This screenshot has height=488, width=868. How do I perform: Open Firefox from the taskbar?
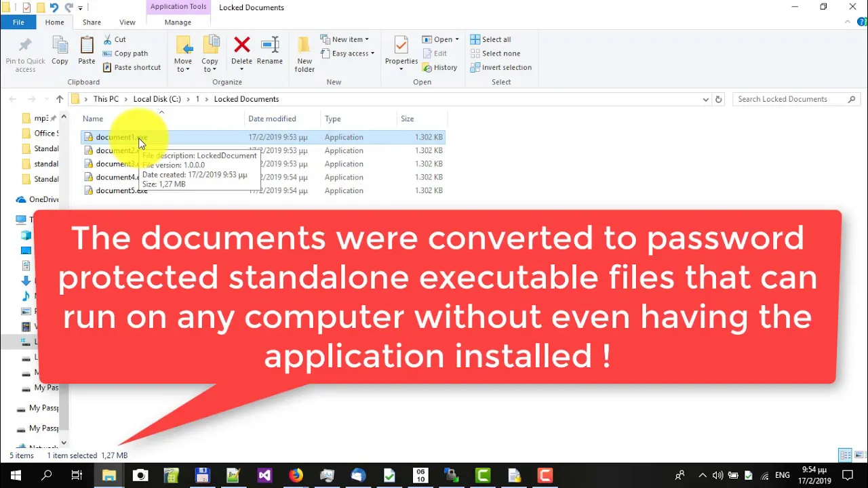click(296, 475)
